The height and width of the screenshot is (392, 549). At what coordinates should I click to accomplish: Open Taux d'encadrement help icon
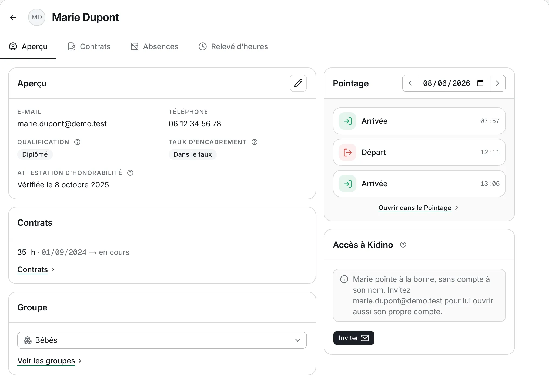[x=255, y=142]
